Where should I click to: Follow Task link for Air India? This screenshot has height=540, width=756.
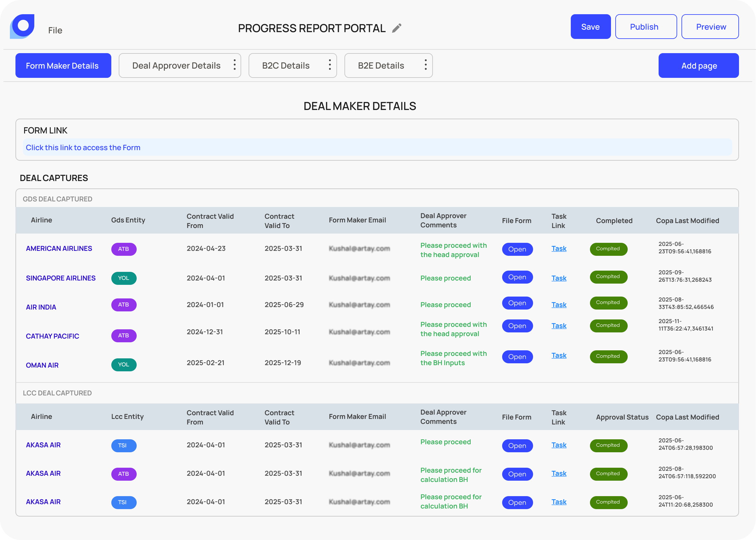559,305
